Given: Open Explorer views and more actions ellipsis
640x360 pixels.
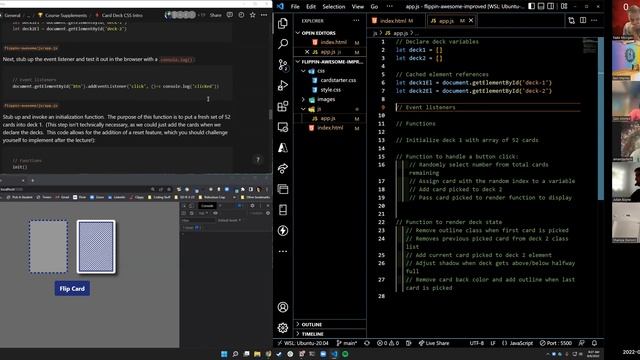Looking at the screenshot, I should [x=356, y=20].
